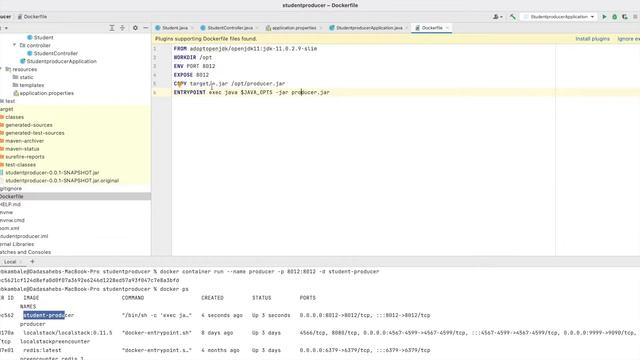Start debugging with the green bug icon
Image resolution: width=640 pixels, height=360 pixels.
pos(614,17)
